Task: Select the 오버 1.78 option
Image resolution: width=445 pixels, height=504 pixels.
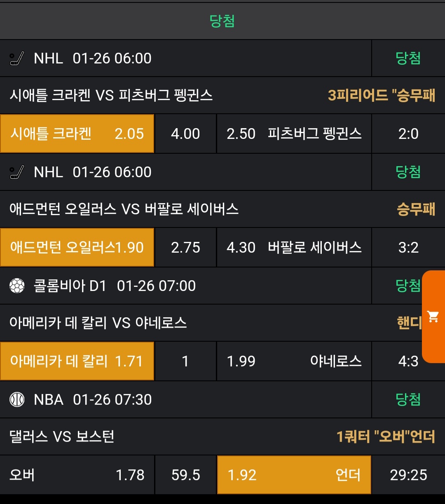Action: [77, 475]
